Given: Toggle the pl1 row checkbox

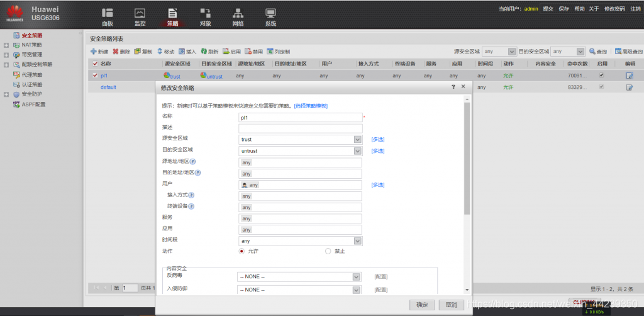Looking at the screenshot, I should click(x=96, y=76).
